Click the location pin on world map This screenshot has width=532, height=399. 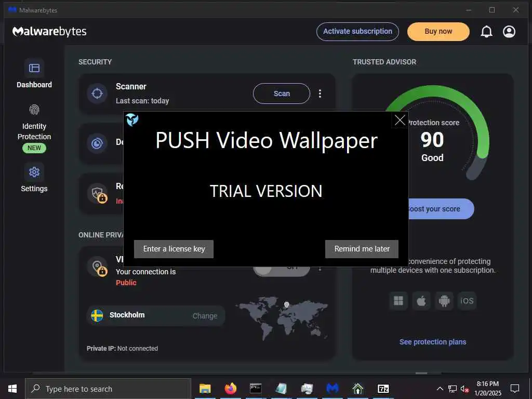(x=286, y=304)
